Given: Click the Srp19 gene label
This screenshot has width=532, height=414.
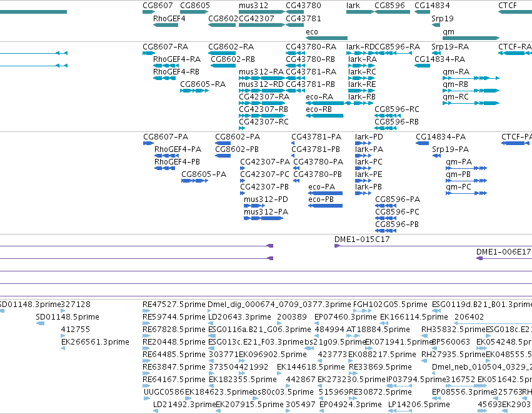Looking at the screenshot, I should [443, 19].
